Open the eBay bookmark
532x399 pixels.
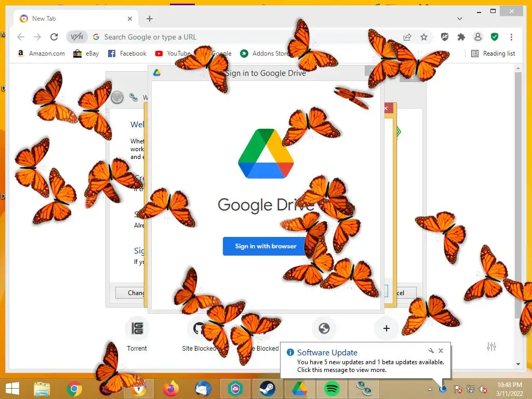(x=86, y=54)
